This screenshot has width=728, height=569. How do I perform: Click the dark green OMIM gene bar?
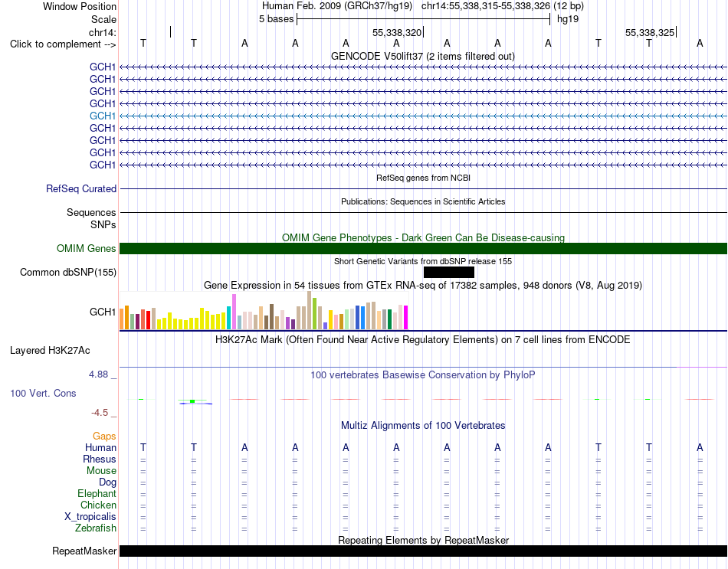tap(424, 248)
